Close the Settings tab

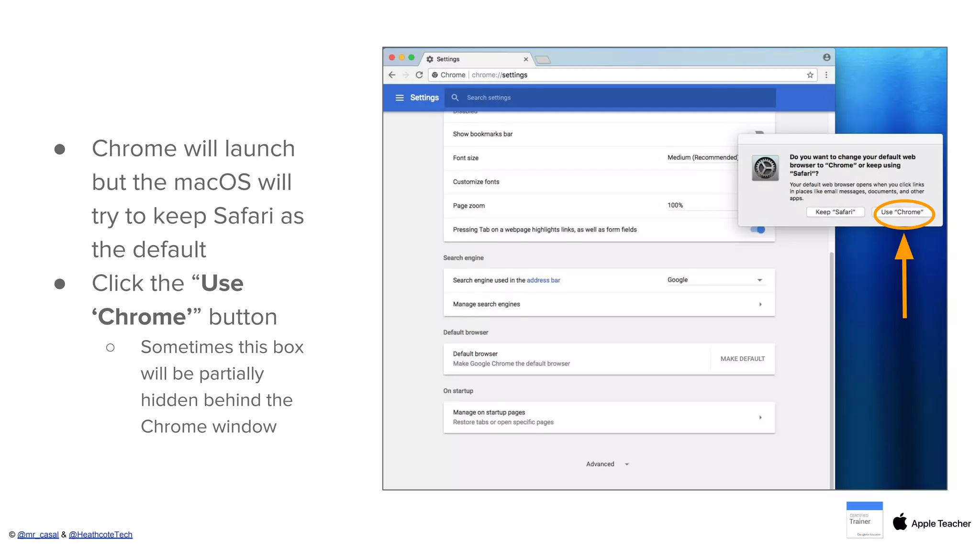(526, 59)
